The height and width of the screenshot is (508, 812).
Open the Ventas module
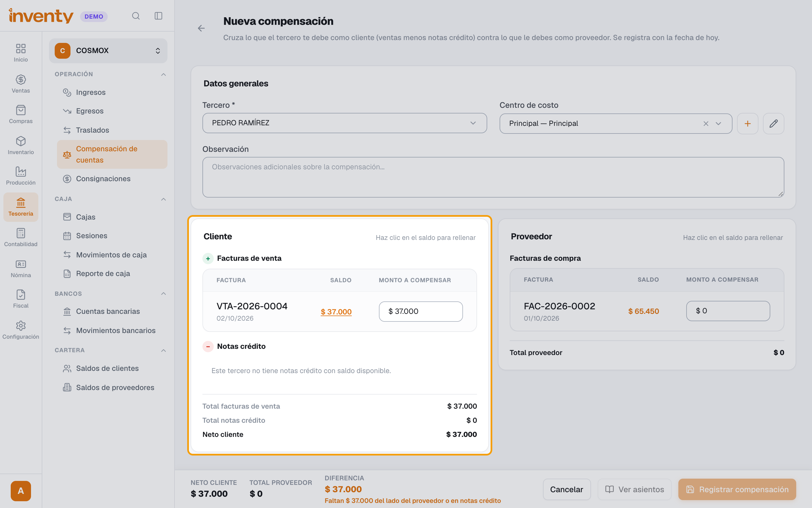tap(21, 84)
